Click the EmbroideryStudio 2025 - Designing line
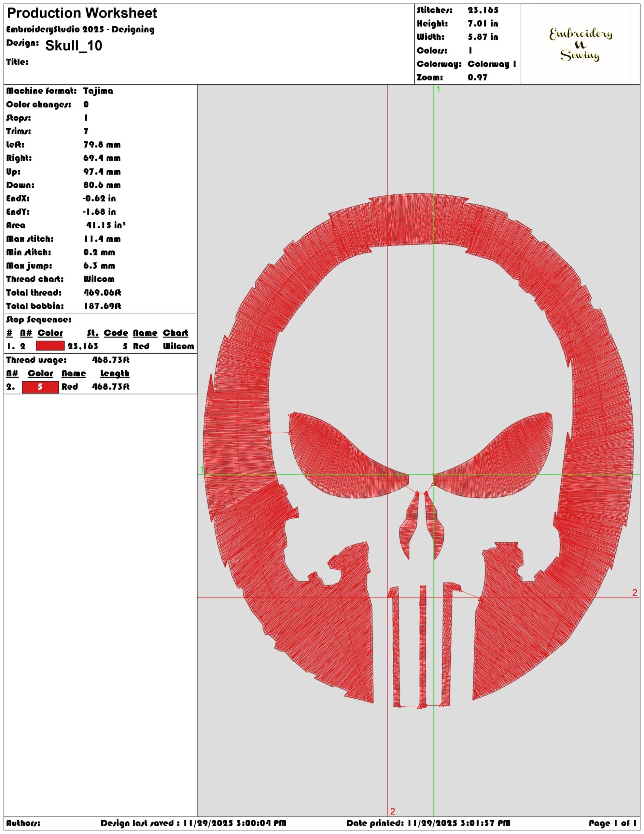 pyautogui.click(x=80, y=29)
